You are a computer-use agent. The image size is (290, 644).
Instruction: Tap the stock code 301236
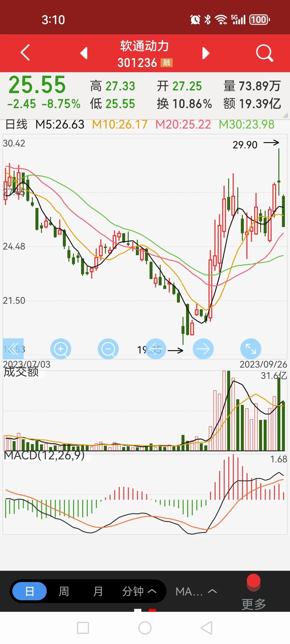click(137, 63)
